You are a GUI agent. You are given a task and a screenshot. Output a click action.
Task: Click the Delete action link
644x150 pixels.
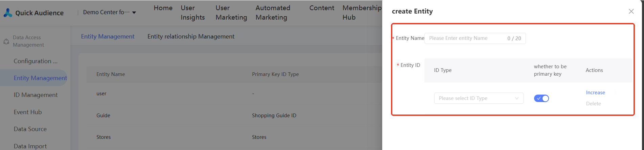(x=593, y=104)
